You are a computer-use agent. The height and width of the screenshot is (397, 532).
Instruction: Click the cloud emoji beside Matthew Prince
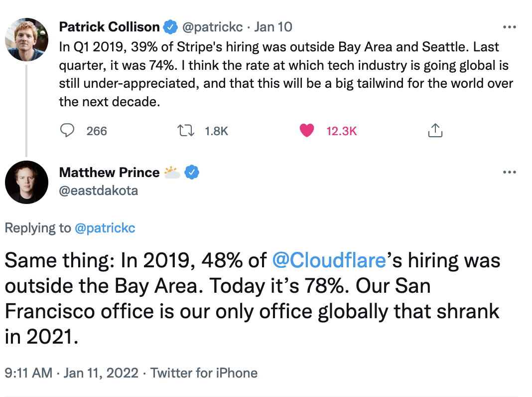tap(172, 173)
